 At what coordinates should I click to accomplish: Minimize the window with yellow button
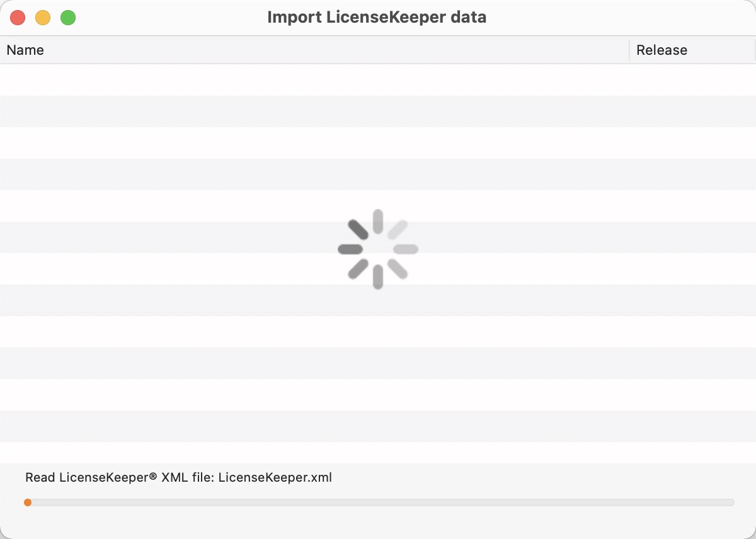coord(43,18)
